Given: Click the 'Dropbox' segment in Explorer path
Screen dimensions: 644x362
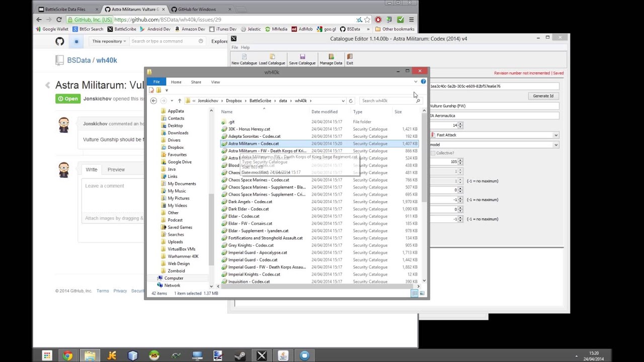Looking at the screenshot, I should click(234, 101).
